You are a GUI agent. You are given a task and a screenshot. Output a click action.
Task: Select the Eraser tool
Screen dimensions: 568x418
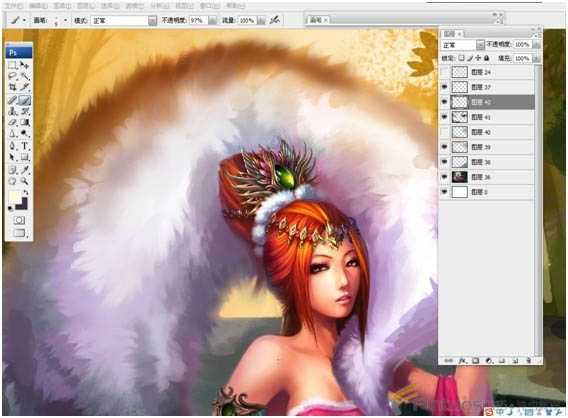[x=13, y=122]
